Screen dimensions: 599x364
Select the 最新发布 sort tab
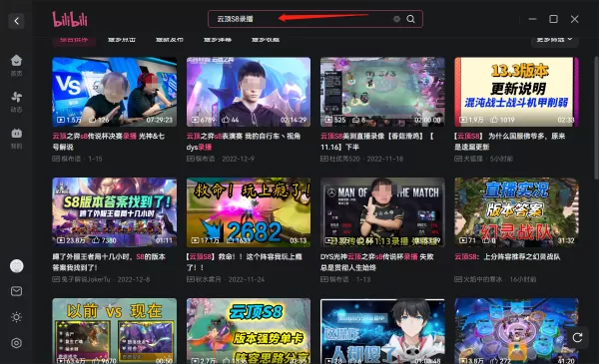click(x=170, y=40)
